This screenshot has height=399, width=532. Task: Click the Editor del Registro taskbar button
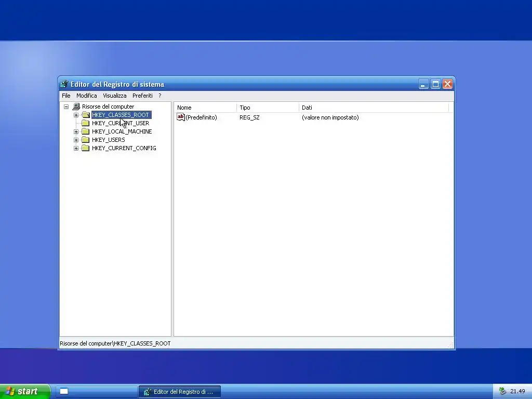(x=179, y=392)
